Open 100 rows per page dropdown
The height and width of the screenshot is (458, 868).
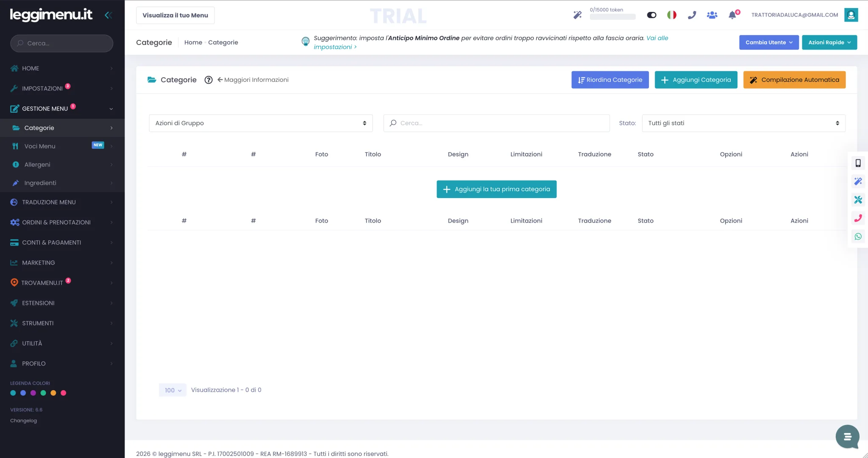pyautogui.click(x=172, y=390)
